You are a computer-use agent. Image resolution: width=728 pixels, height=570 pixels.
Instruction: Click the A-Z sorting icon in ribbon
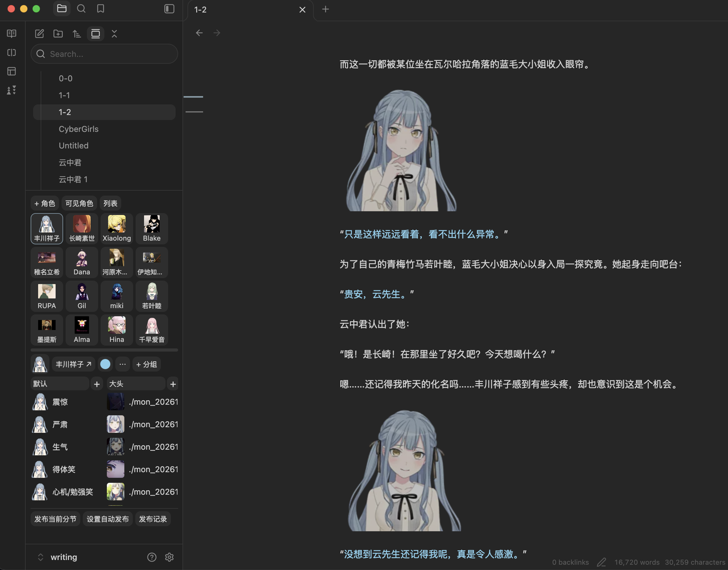pos(12,90)
